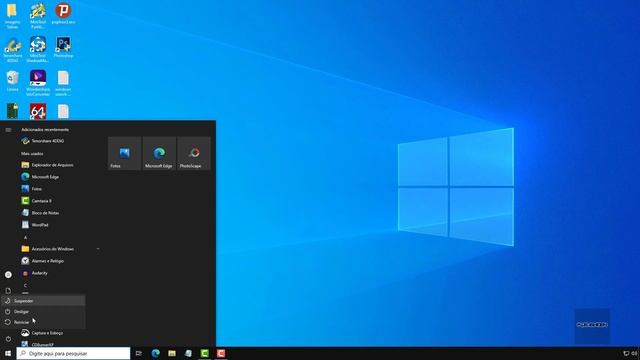This screenshot has width=640, height=360.
Task: Open green Camtasia icon on the taskbar
Action: click(x=204, y=353)
